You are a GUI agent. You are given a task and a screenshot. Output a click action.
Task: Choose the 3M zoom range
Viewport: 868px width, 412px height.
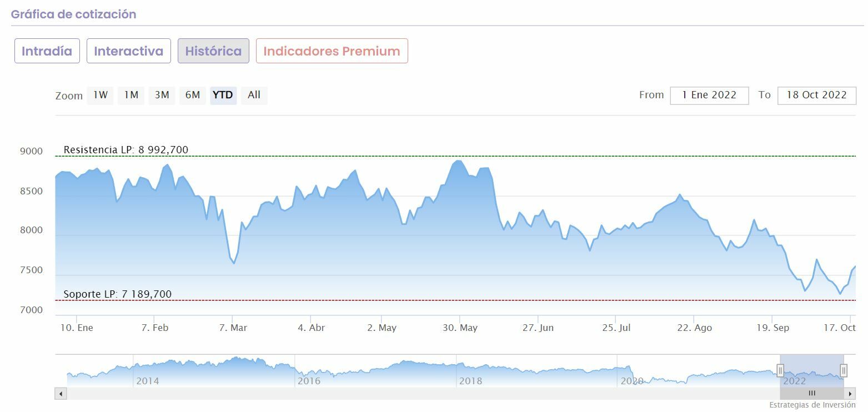[x=162, y=95]
